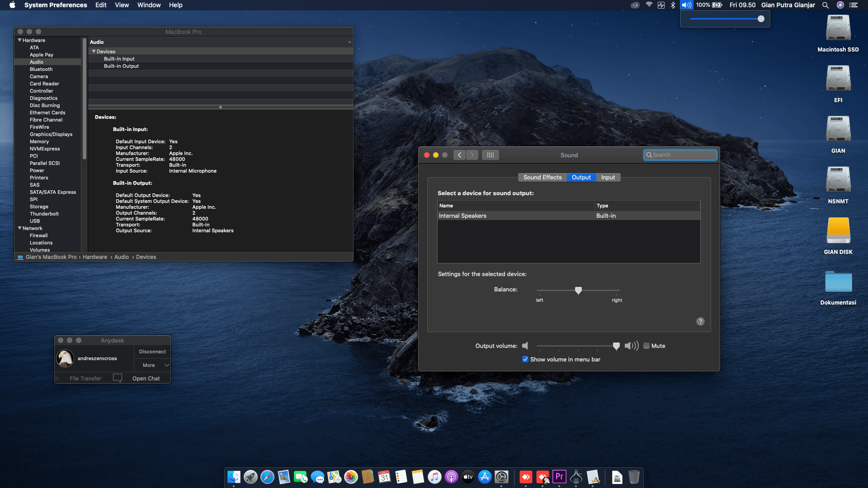Collapse the Devices disclosure triangle in Audio panel
The width and height of the screenshot is (868, 488).
click(x=94, y=52)
